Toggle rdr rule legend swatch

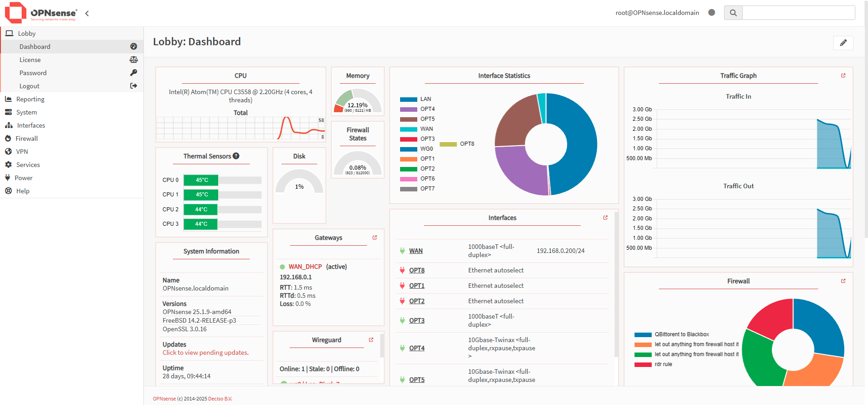click(643, 364)
